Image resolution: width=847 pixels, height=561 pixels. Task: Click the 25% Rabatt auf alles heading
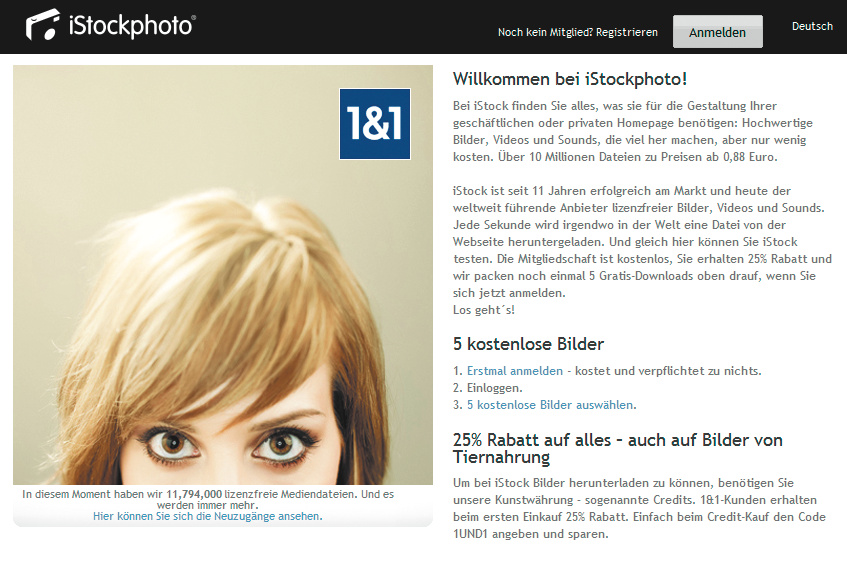tap(617, 448)
